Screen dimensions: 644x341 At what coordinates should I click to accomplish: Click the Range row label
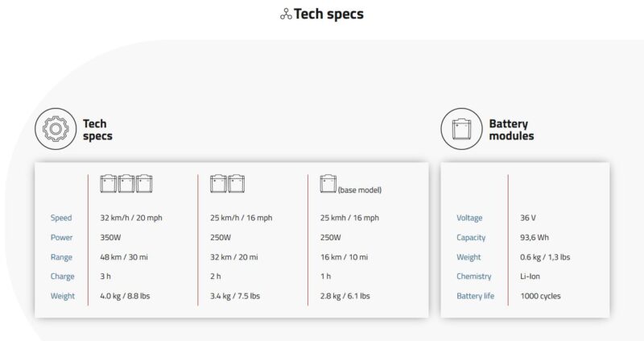coord(61,257)
